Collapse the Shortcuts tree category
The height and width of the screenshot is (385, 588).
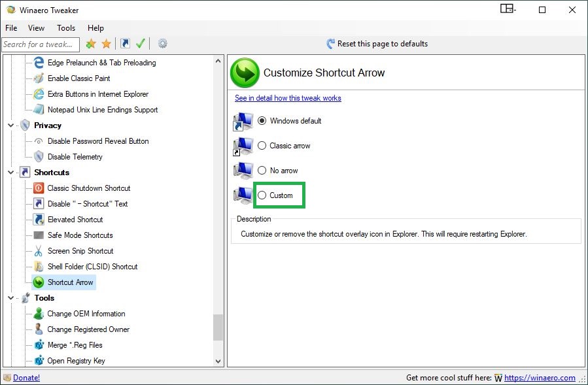click(x=11, y=173)
